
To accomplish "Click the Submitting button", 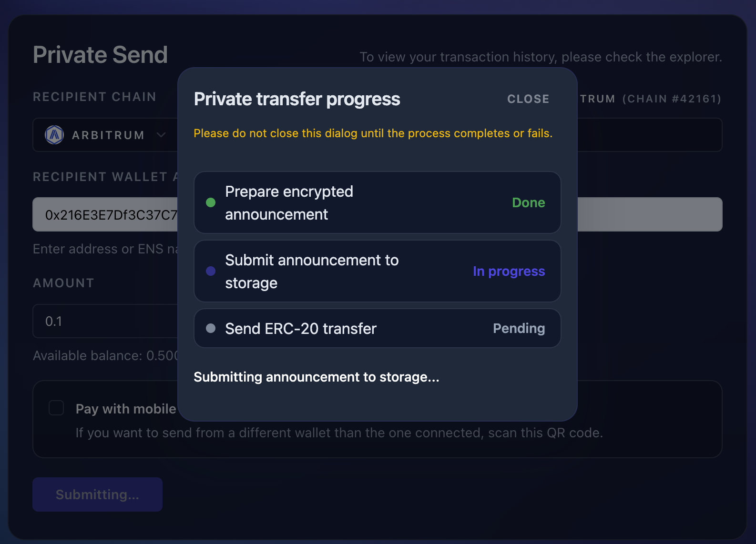I will [97, 494].
